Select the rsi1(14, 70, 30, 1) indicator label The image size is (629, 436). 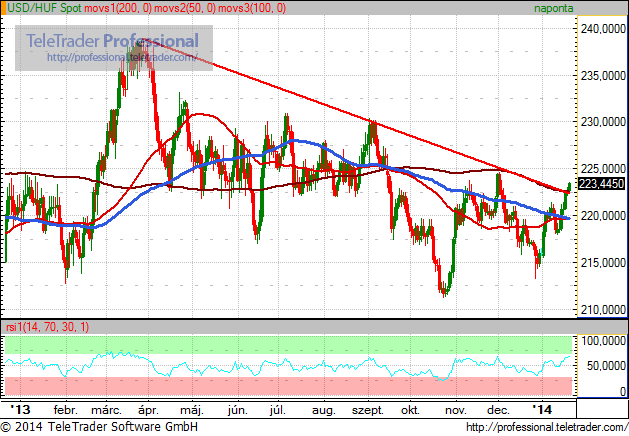(x=48, y=327)
